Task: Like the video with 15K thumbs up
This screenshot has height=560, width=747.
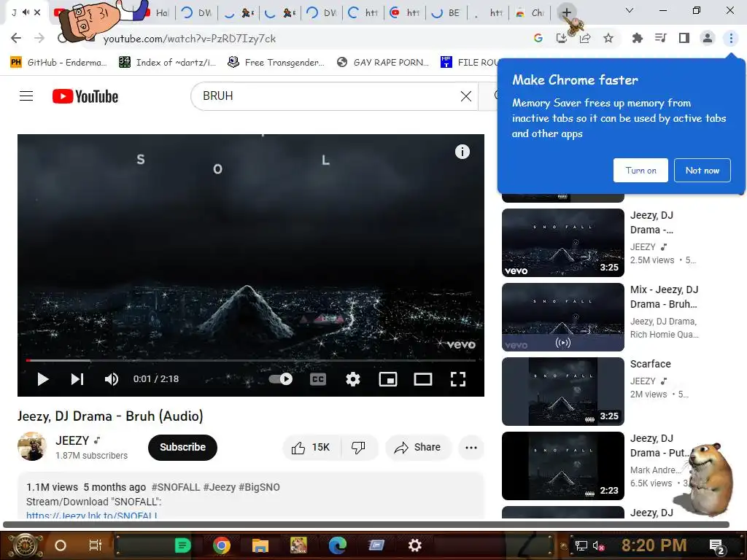Action: coord(311,447)
